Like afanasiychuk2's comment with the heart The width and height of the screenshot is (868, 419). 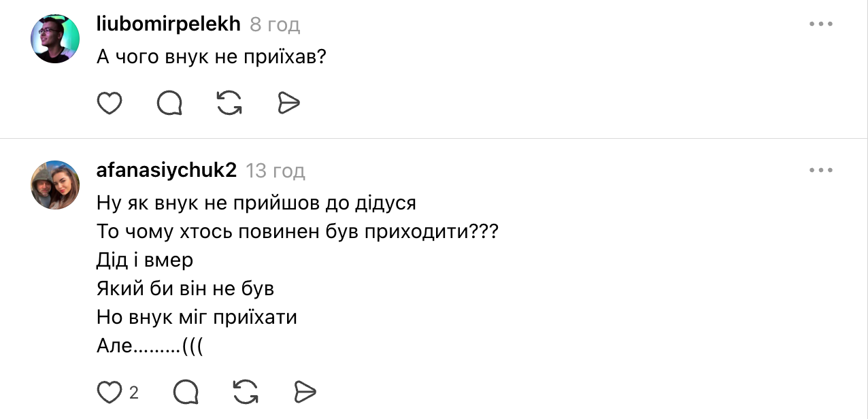coord(110,392)
